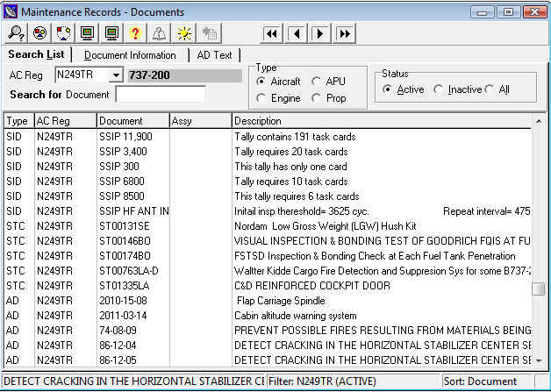Viewport: 551px width, 392px height.
Task: Select the 74-08-09 AD document row
Action: [x=268, y=331]
